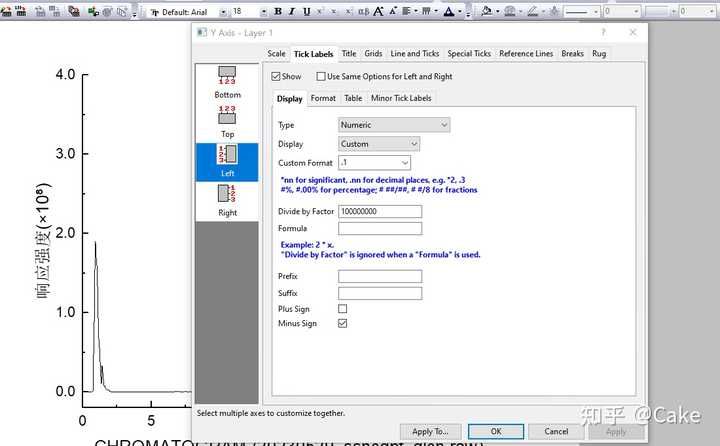Uncheck the Minus Sign checkbox
The height and width of the screenshot is (446, 720).
point(343,323)
